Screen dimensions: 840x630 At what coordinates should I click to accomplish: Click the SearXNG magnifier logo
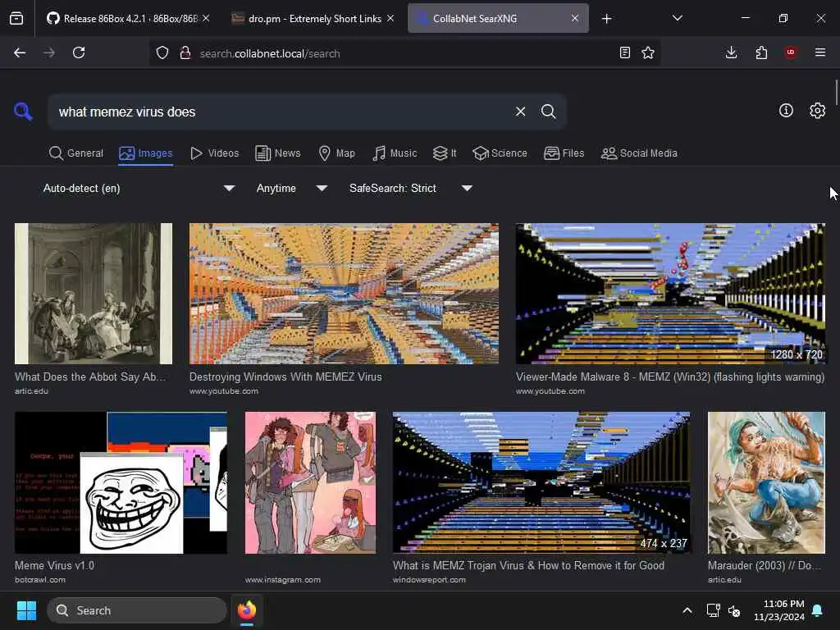(23, 112)
